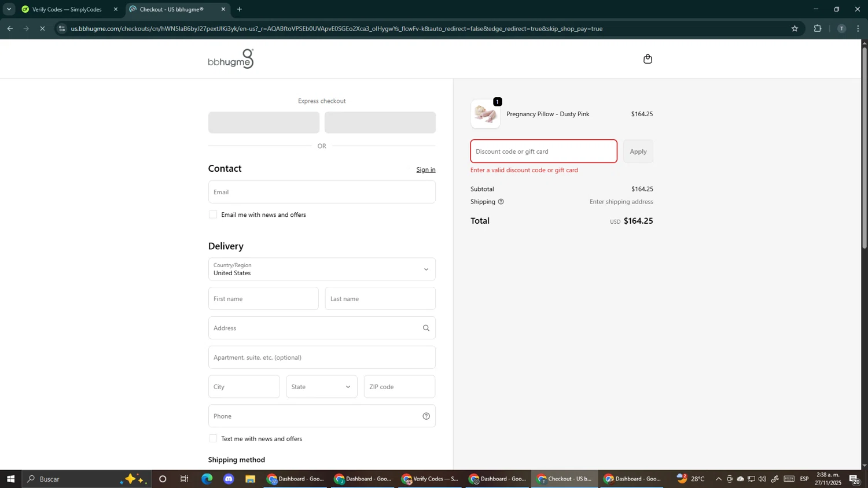The width and height of the screenshot is (868, 488).
Task: Open network status tray icon
Action: pos(751,479)
